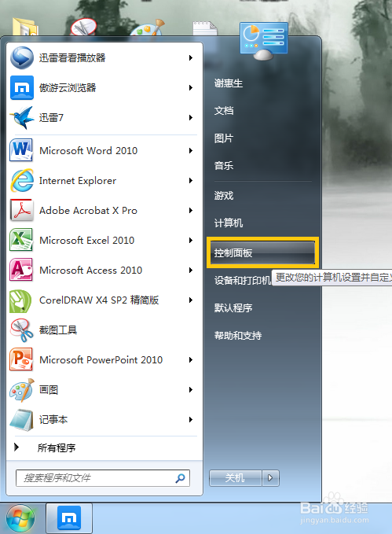Click the 记事本 notepad icon
The width and height of the screenshot is (392, 534).
pyautogui.click(x=21, y=420)
